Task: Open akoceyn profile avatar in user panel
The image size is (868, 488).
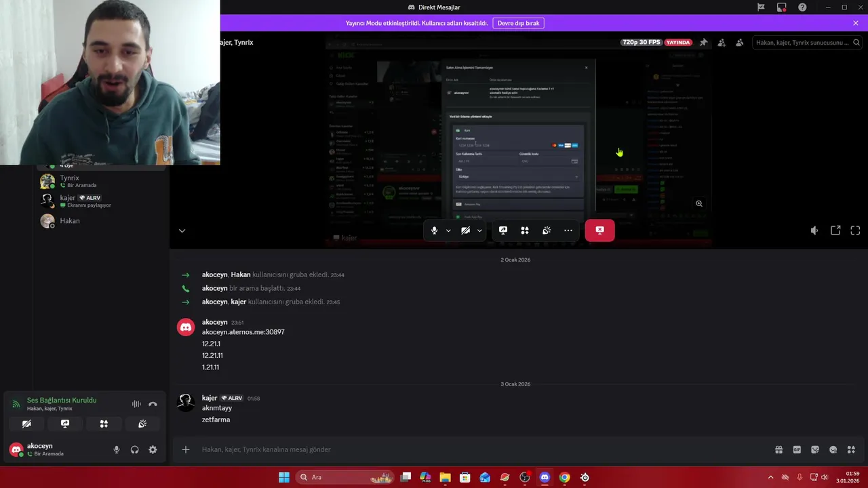Action: 16,449
